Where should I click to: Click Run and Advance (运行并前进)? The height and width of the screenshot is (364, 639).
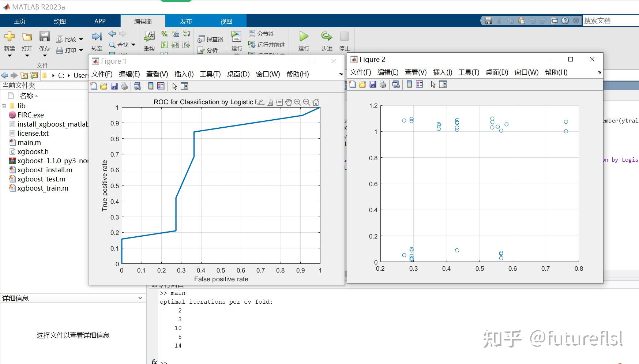pos(267,45)
